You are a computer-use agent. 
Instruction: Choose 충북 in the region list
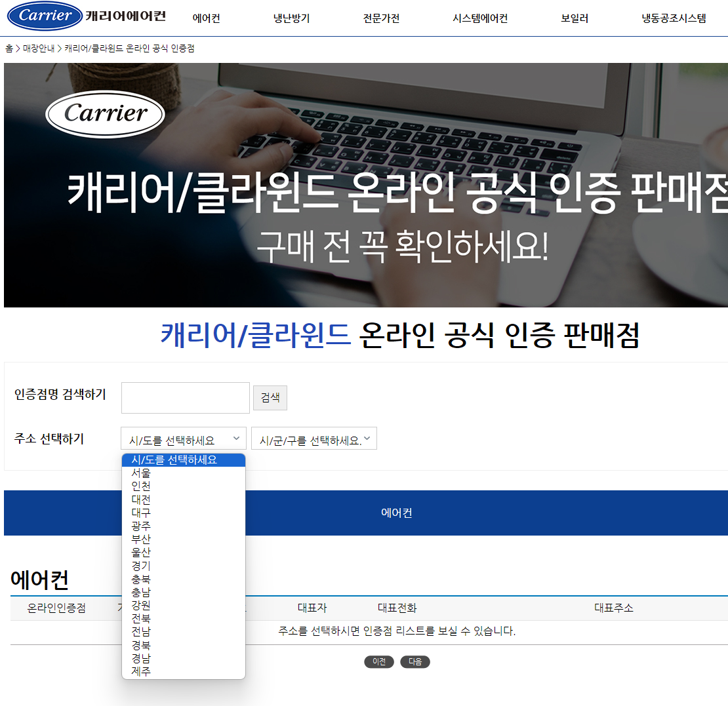tap(184, 579)
